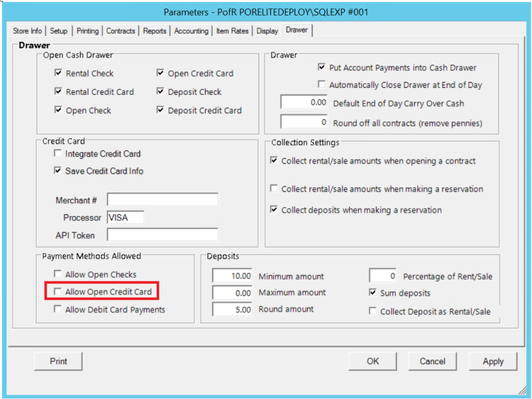Toggle Automatically Close Drawer at End of Day
The image size is (532, 399).
pos(322,85)
